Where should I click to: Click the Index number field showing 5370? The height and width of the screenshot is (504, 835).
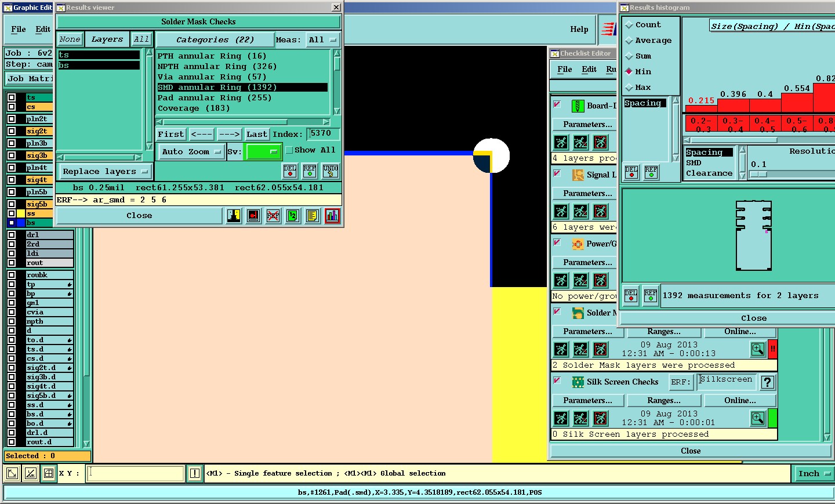coord(324,133)
